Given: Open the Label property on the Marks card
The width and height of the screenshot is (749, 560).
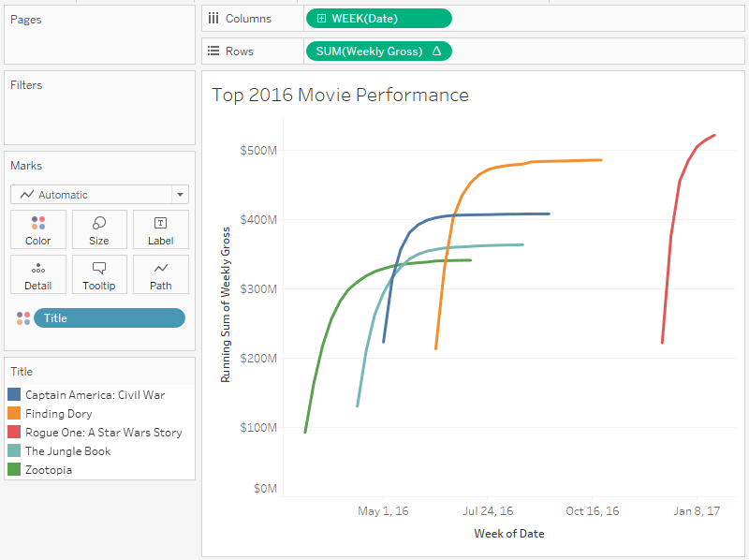Looking at the screenshot, I should tap(160, 228).
